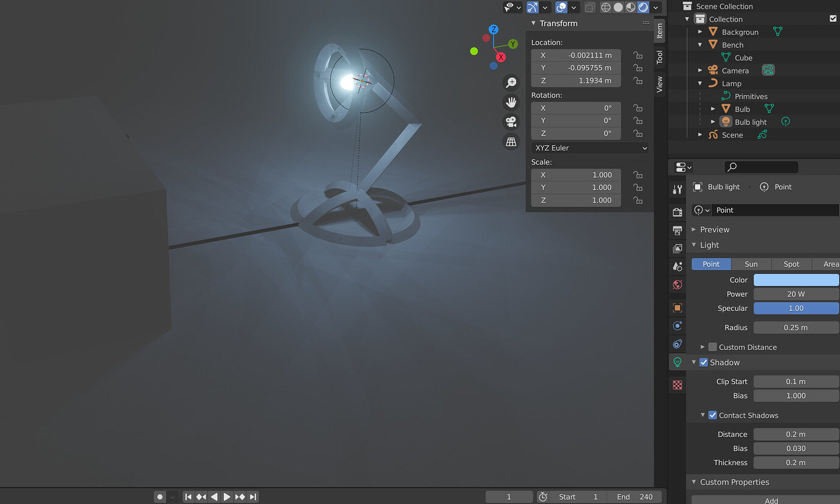Switch to the Tool sidebar tab
Screen dimensions: 840x504
(659, 57)
